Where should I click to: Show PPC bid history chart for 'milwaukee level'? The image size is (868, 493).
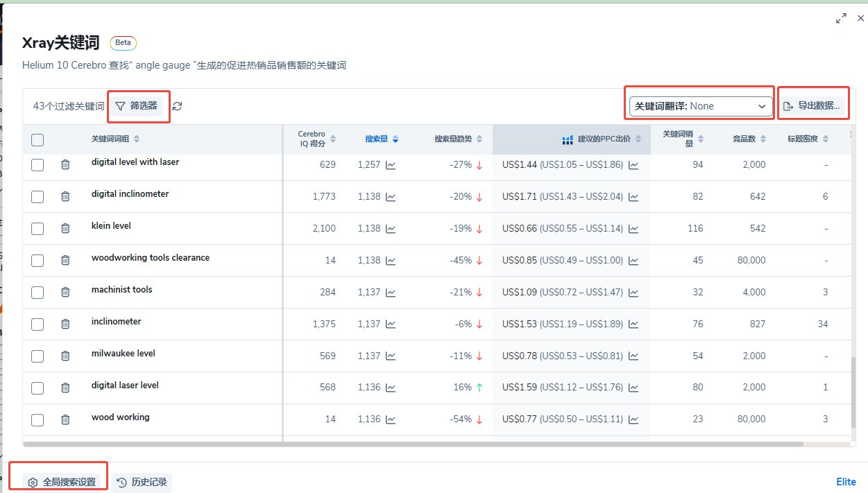coord(633,356)
